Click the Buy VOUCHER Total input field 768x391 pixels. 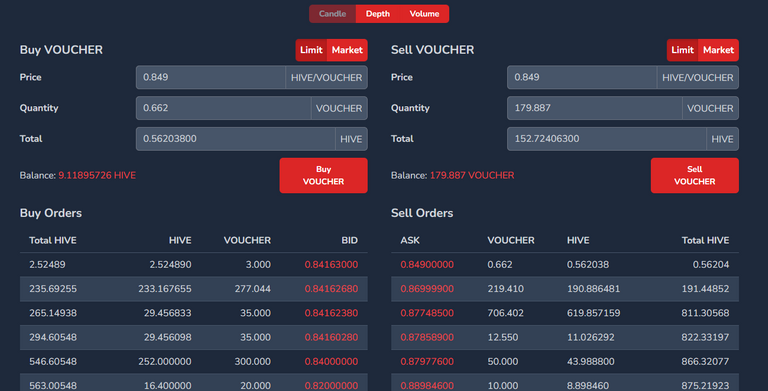236,139
